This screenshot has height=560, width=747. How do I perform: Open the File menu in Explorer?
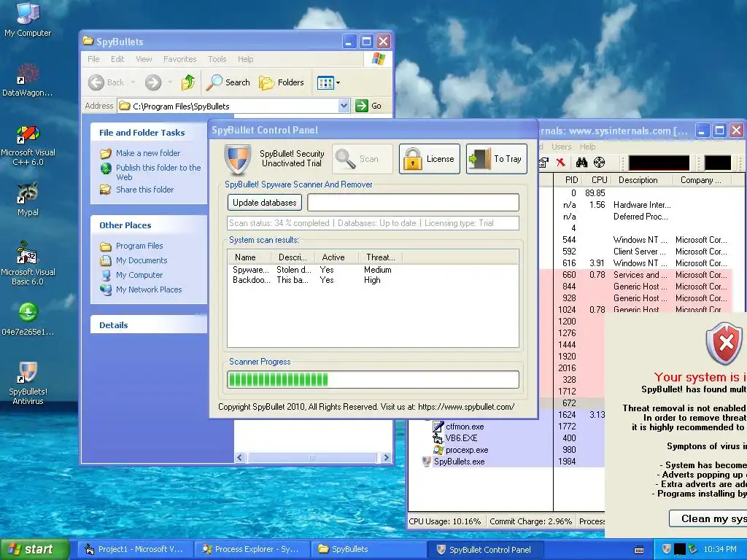click(x=93, y=59)
